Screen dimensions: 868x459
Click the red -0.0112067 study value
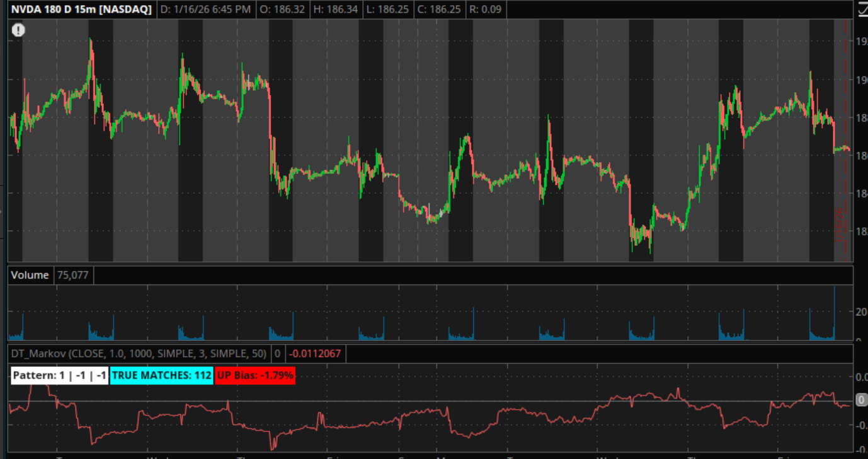tap(315, 354)
